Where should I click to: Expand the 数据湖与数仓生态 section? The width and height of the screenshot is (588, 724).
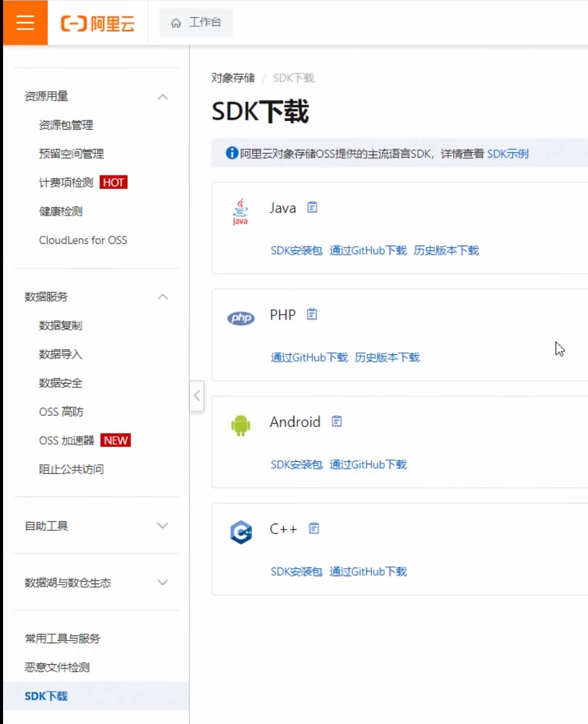pos(162,583)
